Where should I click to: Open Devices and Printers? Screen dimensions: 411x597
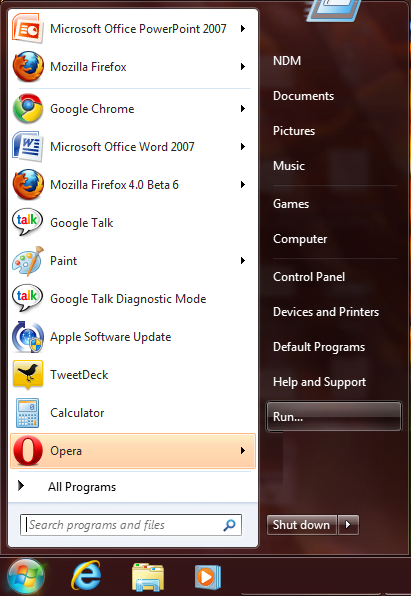326,312
